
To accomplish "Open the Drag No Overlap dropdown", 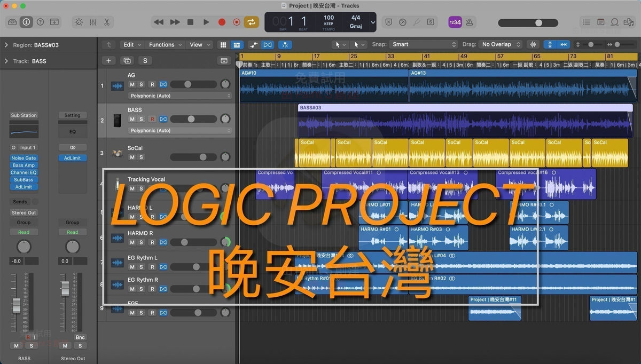I will [500, 44].
